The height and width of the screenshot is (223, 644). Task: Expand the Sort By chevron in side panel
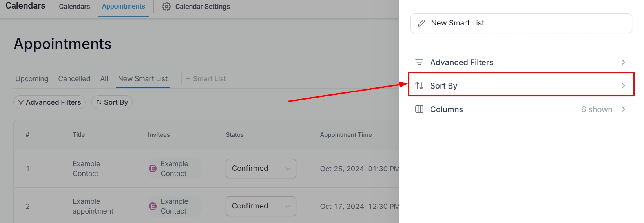point(623,86)
